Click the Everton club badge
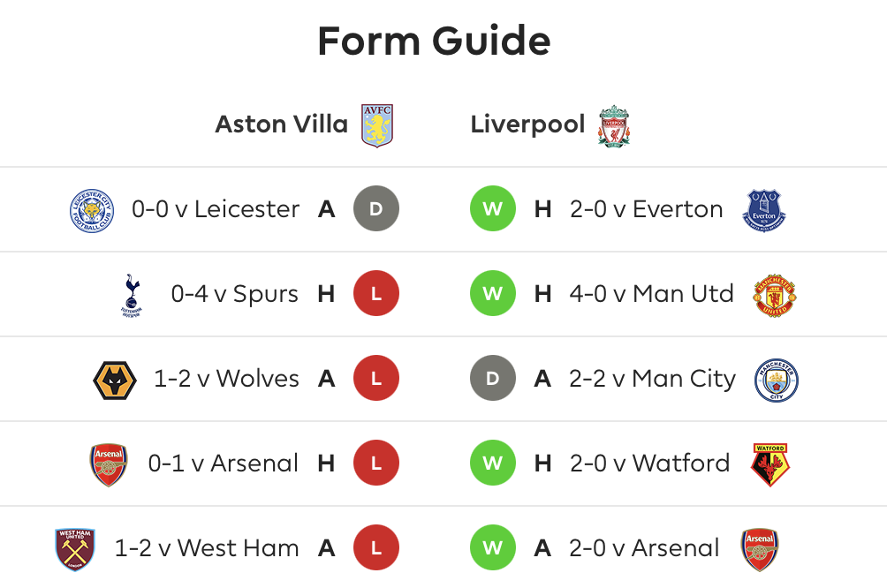The image size is (887, 588). click(763, 210)
